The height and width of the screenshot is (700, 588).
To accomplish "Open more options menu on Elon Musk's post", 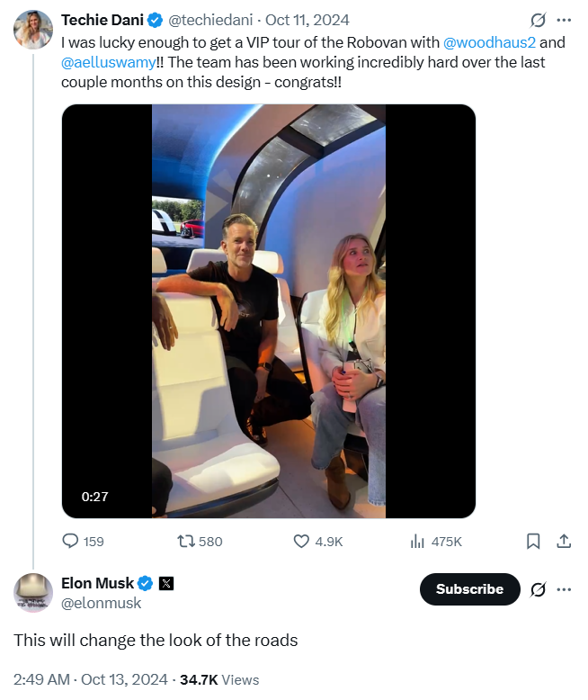I will coord(564,589).
